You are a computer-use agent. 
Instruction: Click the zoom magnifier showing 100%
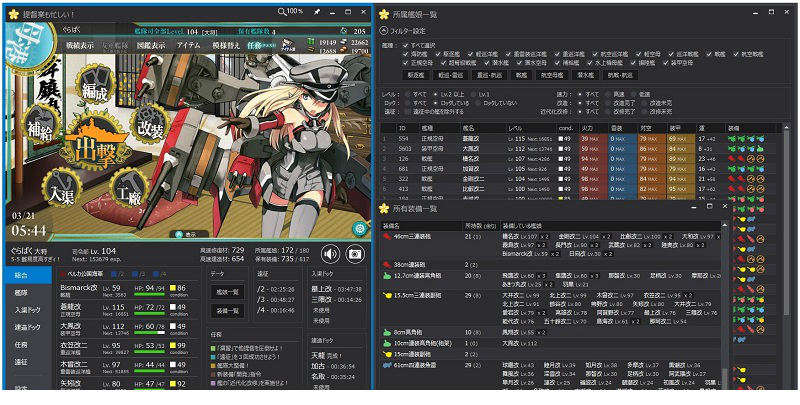click(x=290, y=11)
